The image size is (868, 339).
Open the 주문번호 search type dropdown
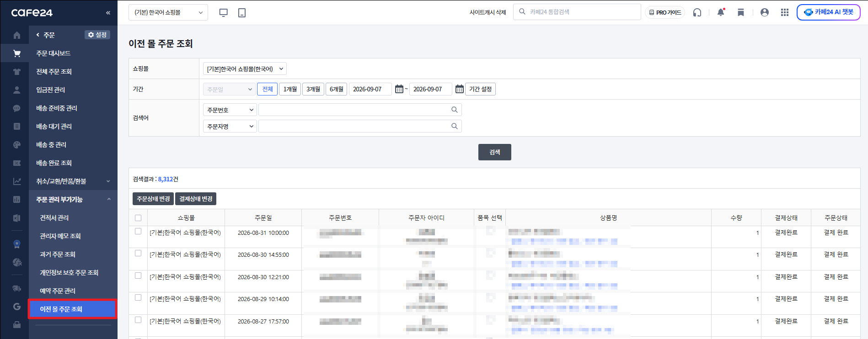230,110
